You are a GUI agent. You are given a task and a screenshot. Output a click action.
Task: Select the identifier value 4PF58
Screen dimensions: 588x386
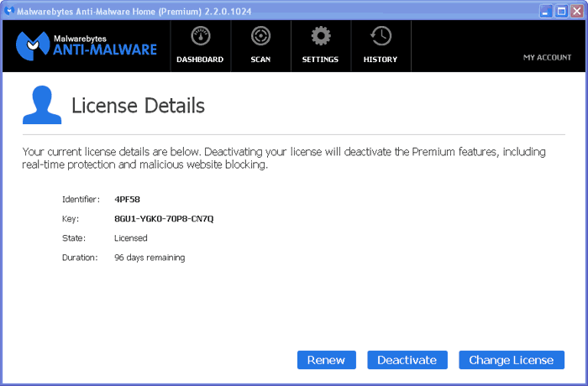click(127, 200)
